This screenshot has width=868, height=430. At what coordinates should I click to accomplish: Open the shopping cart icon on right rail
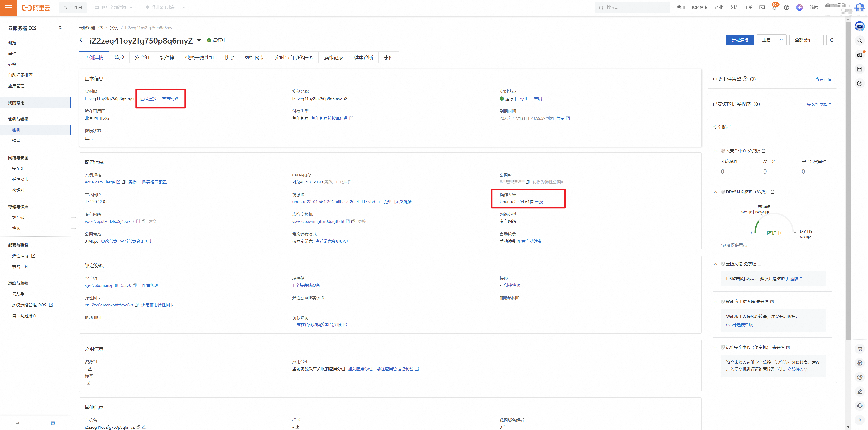click(860, 349)
